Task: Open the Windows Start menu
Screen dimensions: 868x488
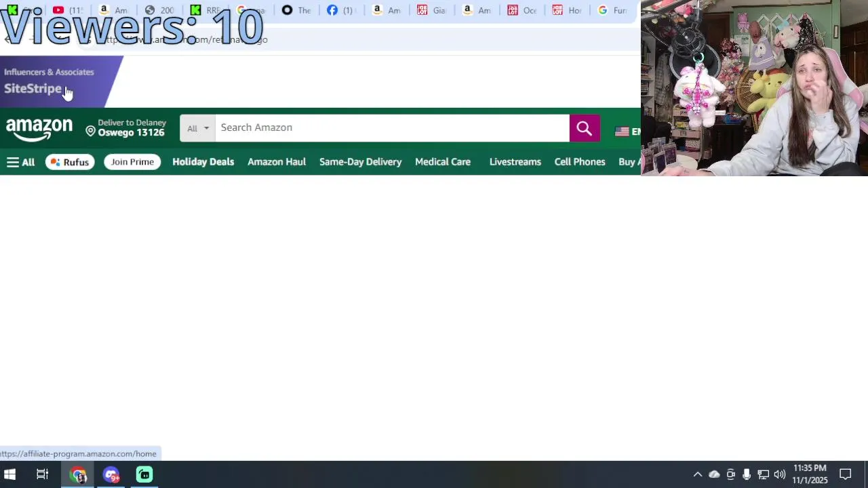Action: 10,474
